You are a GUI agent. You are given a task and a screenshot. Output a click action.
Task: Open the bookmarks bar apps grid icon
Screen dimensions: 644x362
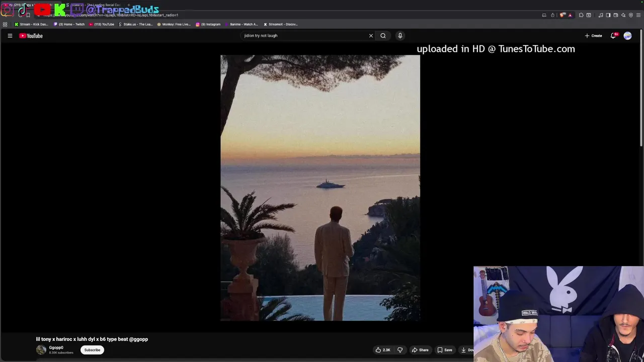point(5,24)
